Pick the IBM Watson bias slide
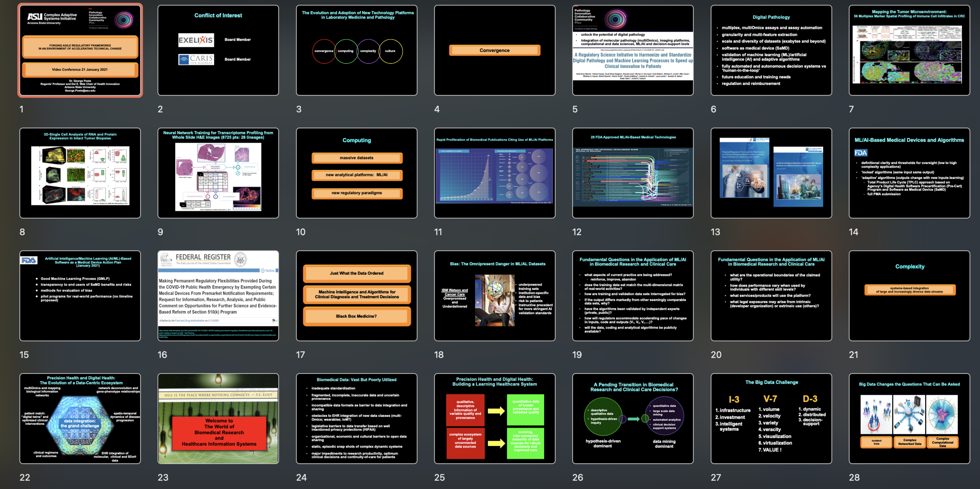980x489 pixels. pyautogui.click(x=494, y=295)
